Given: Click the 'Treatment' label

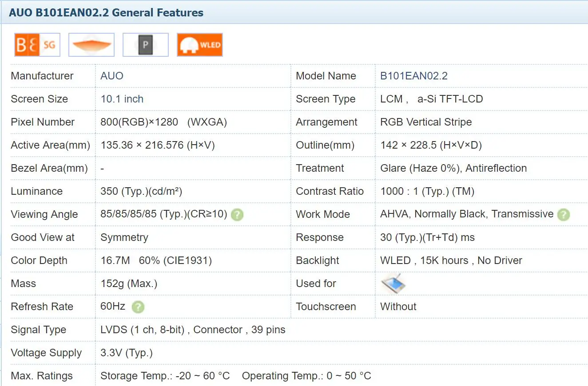Looking at the screenshot, I should tap(320, 168).
